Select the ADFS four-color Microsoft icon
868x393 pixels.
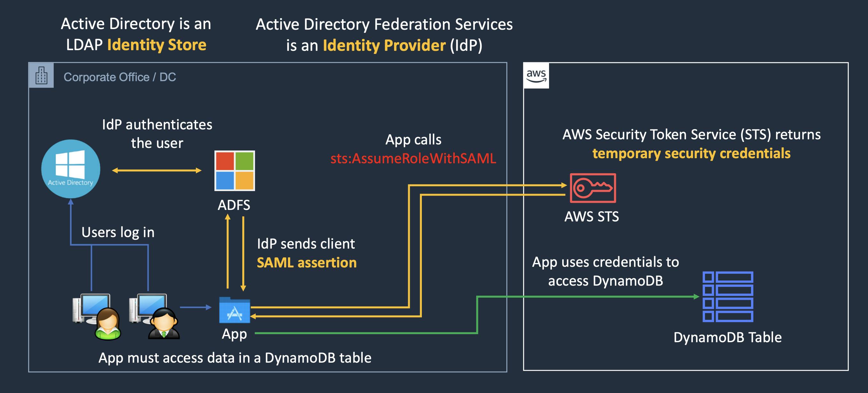[235, 170]
